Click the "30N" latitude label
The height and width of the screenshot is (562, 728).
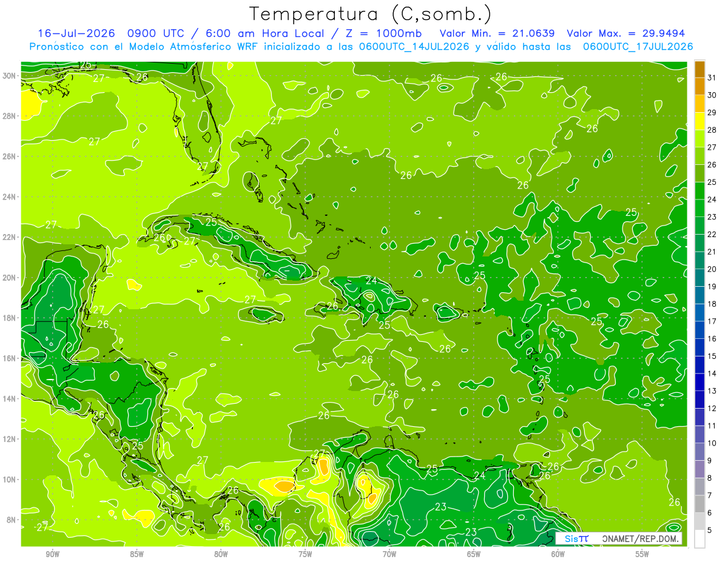click(x=10, y=75)
